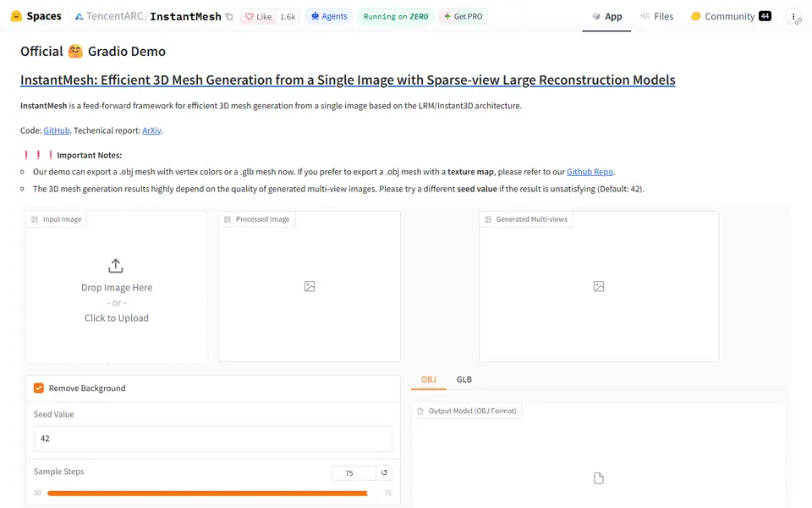The width and height of the screenshot is (812, 508).
Task: Click the Seed Value input field
Action: pyautogui.click(x=213, y=439)
